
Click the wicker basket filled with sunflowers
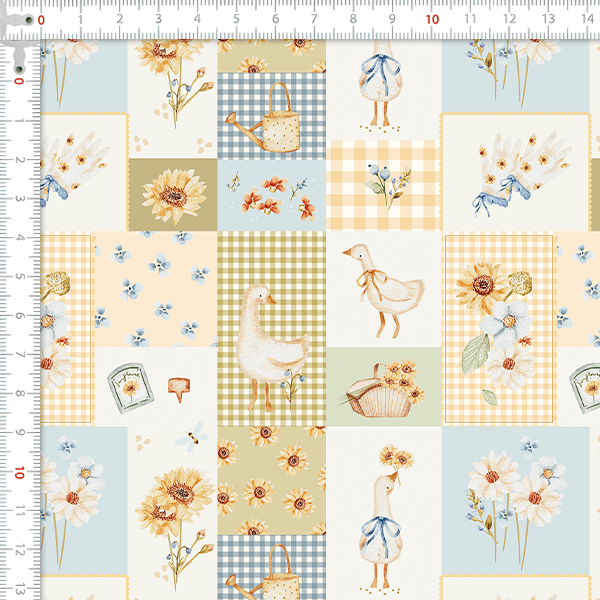[382, 392]
